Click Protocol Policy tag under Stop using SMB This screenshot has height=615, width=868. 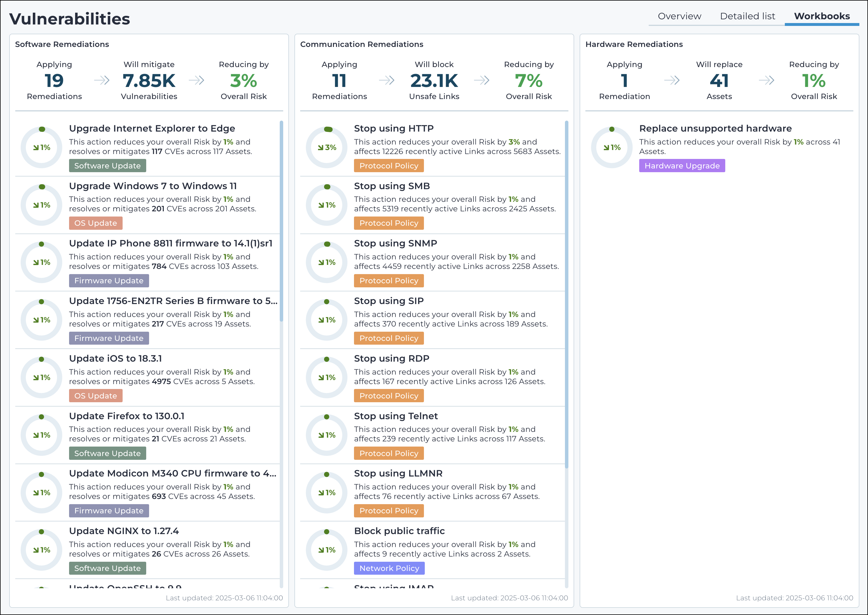coord(389,223)
